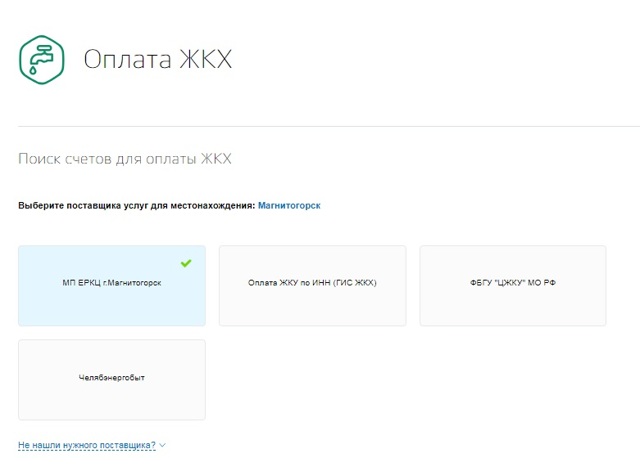Choose Оплата ЖКУ по ИНН (ГИС ЖКХ)

312,285
